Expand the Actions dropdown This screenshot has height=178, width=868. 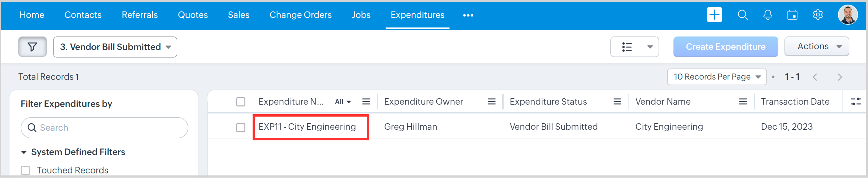816,46
